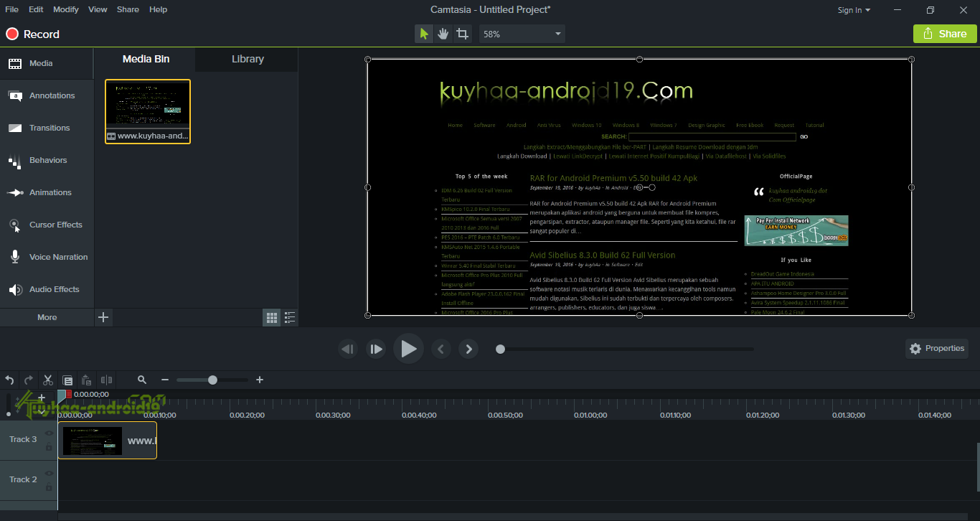Toggle visibility eye of Track 2
Image resolution: width=980 pixels, height=521 pixels.
point(49,474)
